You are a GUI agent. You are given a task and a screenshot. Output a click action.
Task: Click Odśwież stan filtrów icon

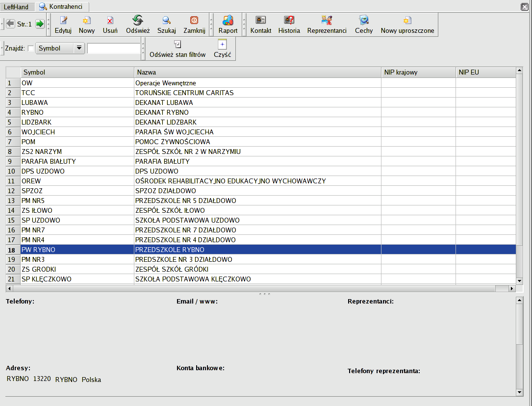[177, 45]
